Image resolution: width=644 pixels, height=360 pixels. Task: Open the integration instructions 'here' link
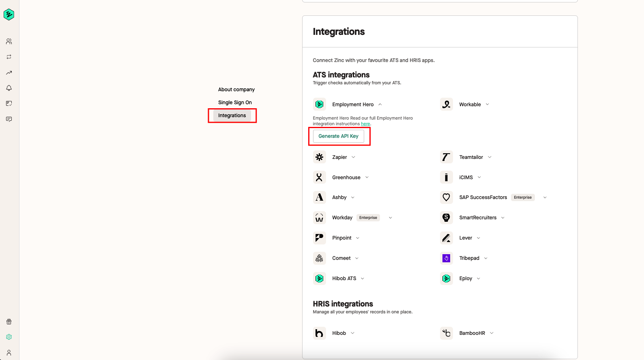click(x=365, y=124)
